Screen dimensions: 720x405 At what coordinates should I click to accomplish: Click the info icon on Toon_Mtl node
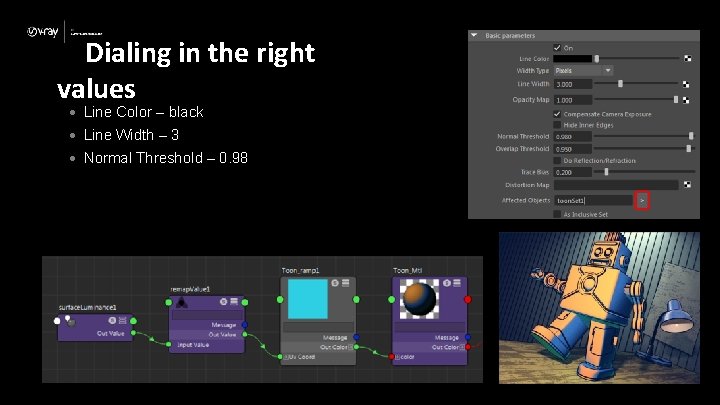click(x=447, y=283)
